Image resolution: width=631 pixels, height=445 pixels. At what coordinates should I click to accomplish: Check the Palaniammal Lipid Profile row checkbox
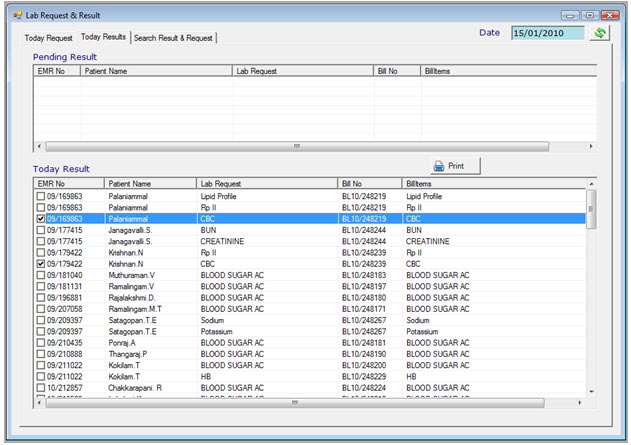(41, 196)
